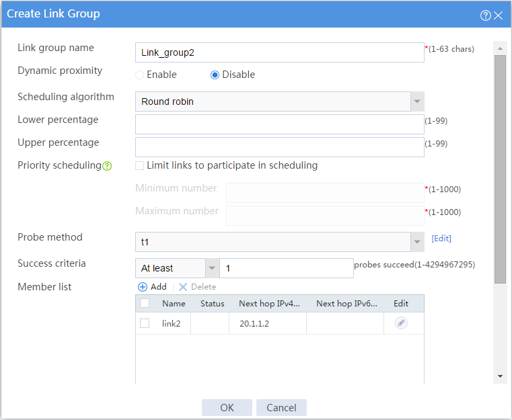Open the dialog help icon in title bar
This screenshot has height=420, width=512.
485,15
